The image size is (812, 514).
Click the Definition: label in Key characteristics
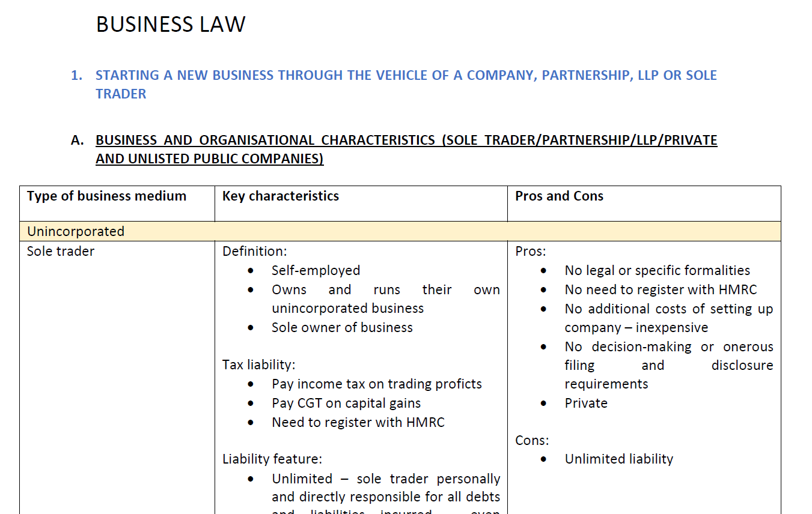coord(255,251)
